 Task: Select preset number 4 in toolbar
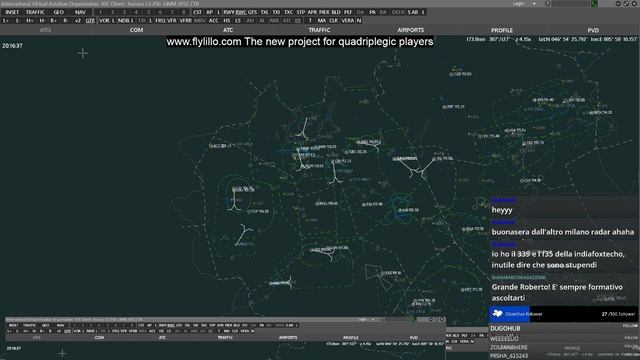(136, 12)
